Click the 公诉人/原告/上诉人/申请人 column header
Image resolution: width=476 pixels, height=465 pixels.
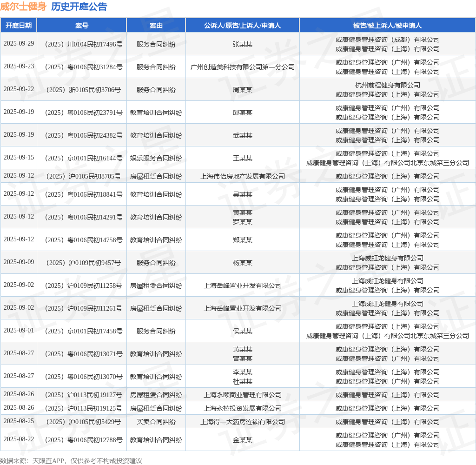click(x=242, y=26)
